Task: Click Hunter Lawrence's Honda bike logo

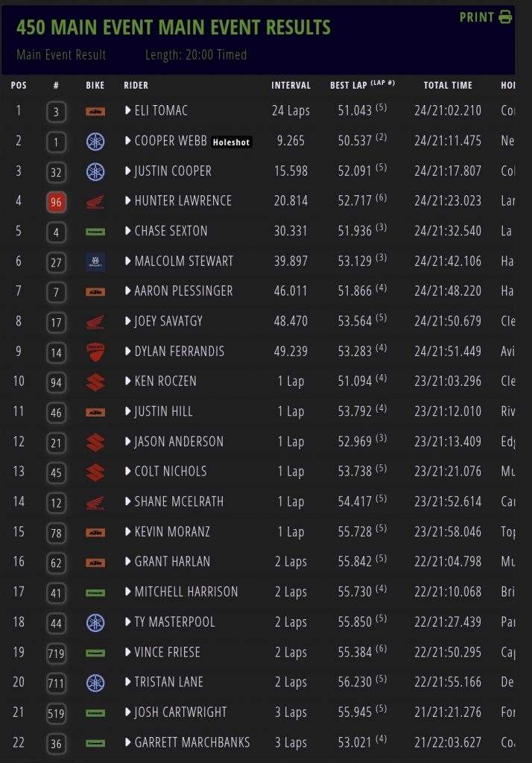Action: pos(95,201)
